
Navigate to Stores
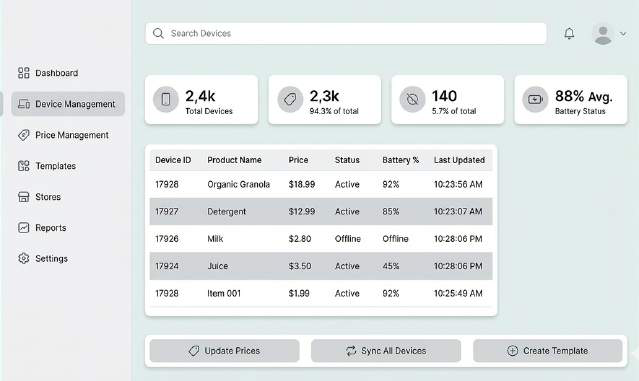click(x=48, y=197)
